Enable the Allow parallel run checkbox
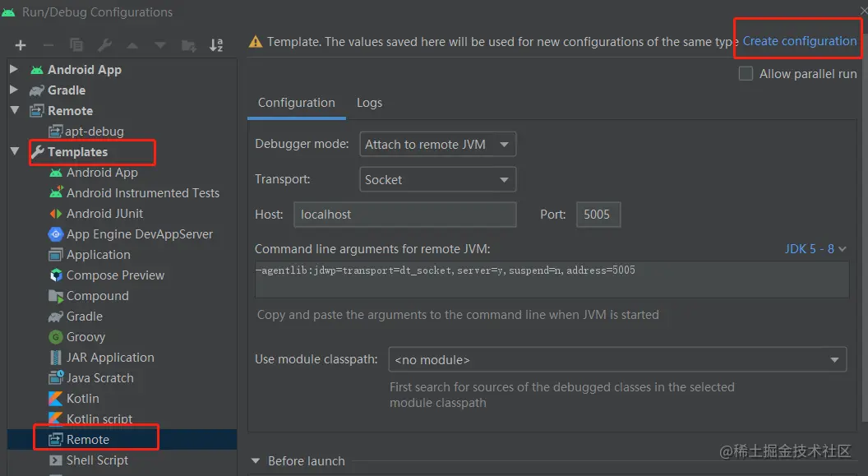This screenshot has height=476, width=868. [x=746, y=74]
